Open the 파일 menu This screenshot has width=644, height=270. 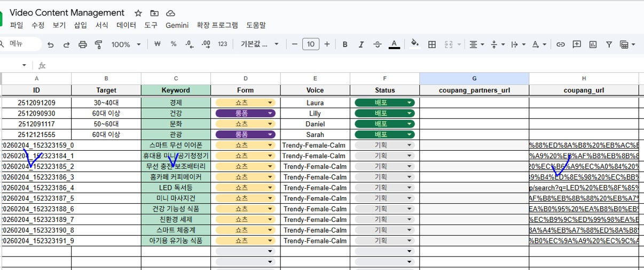coord(17,25)
